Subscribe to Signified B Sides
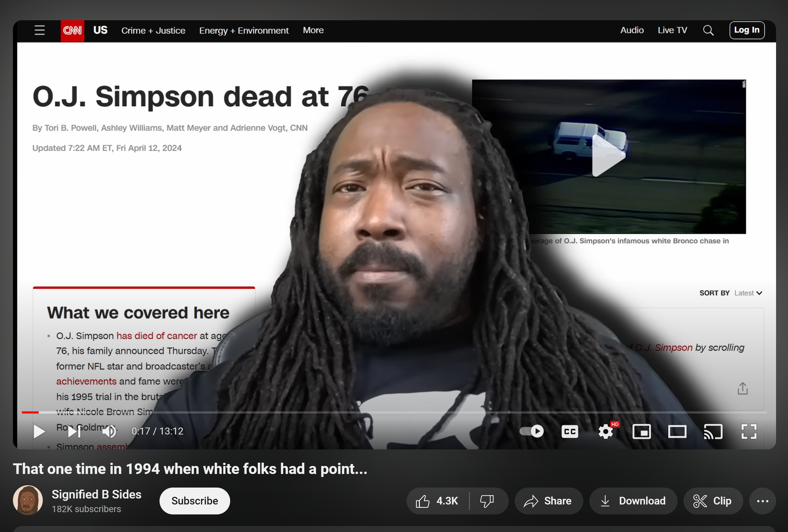 (195, 501)
